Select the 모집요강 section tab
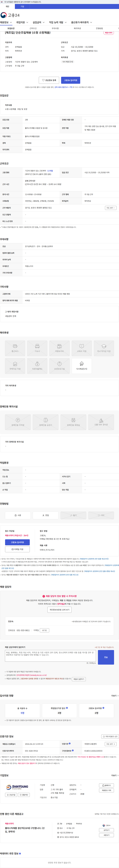 [x=11, y=28]
